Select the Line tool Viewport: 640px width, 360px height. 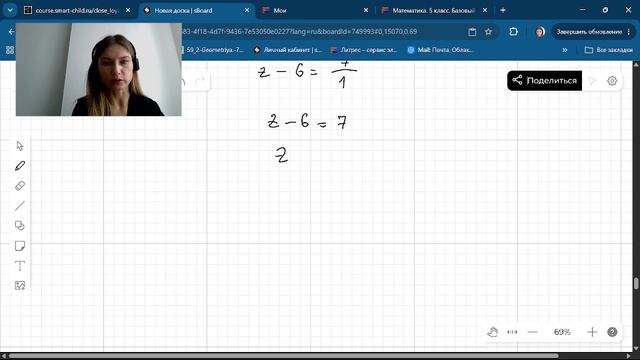[20, 206]
